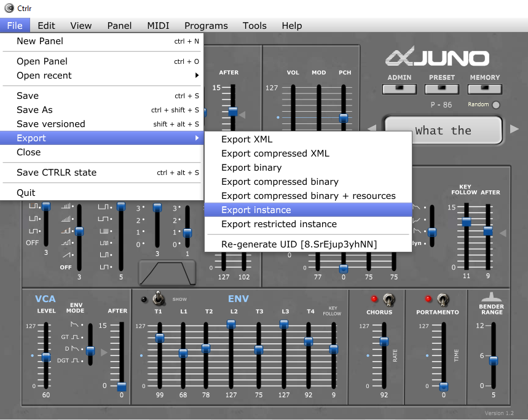This screenshot has height=420, width=528.
Task: Open the MIDI menu
Action: coord(158,26)
